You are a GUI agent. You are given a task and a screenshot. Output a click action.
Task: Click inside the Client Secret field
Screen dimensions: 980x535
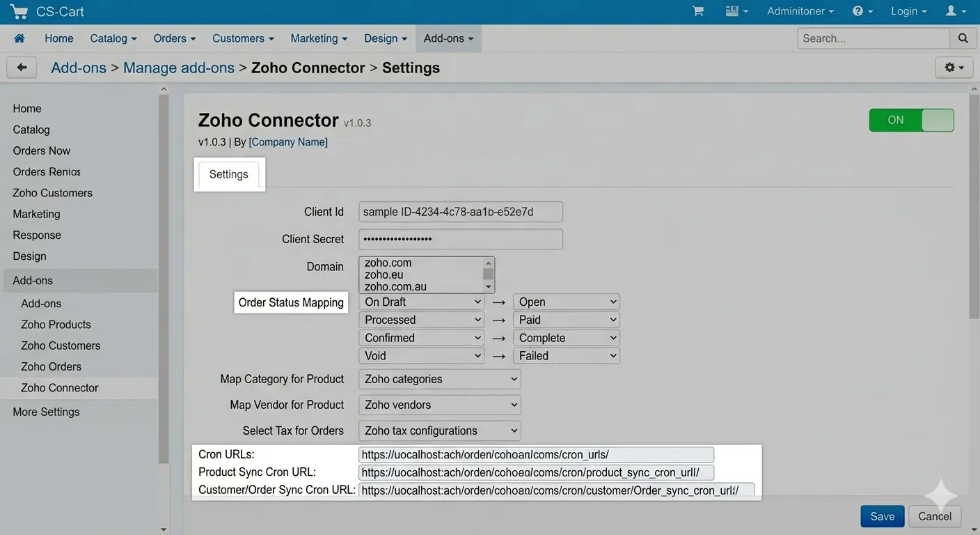coord(461,239)
